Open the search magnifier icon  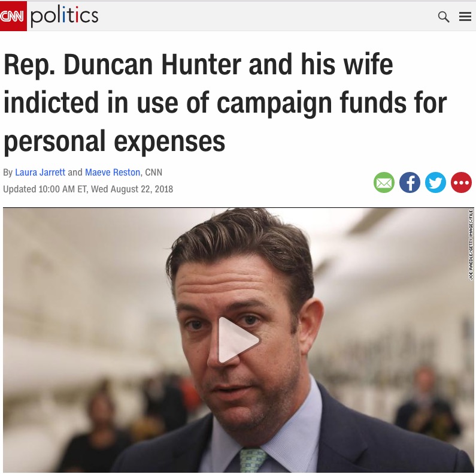444,17
